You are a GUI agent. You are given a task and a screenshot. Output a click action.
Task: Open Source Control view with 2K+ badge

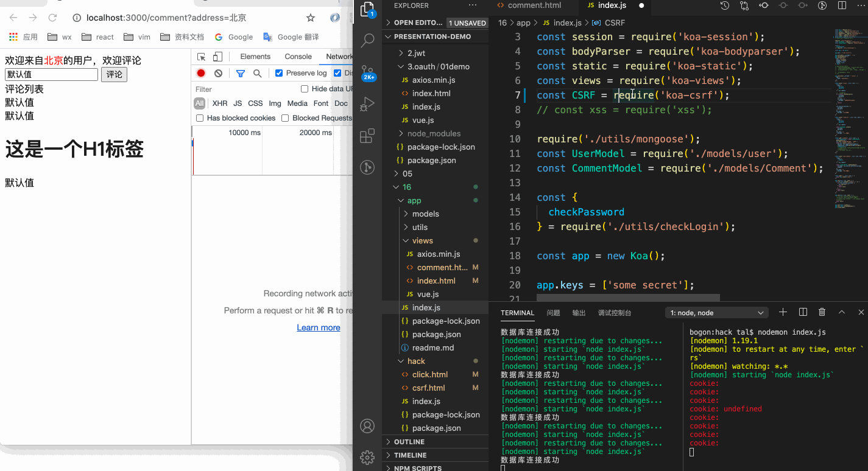(367, 74)
